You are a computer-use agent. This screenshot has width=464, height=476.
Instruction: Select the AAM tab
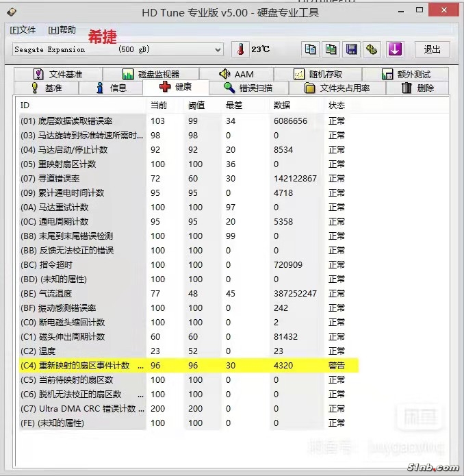point(236,74)
